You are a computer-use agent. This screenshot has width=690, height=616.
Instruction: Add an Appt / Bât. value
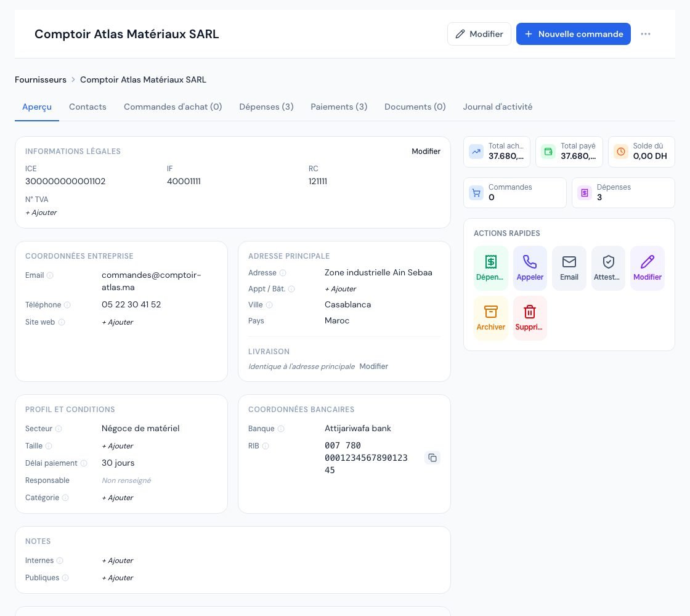[341, 289]
